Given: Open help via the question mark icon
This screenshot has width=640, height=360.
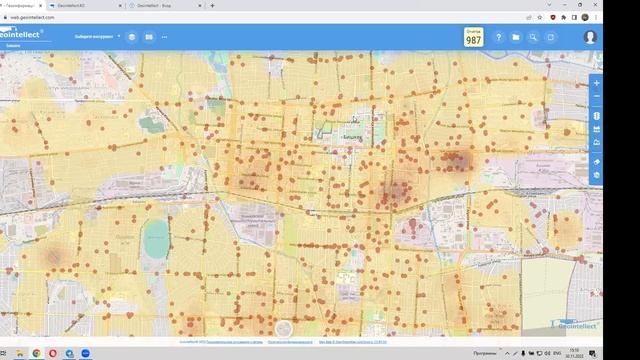Looking at the screenshot, I should coord(498,37).
